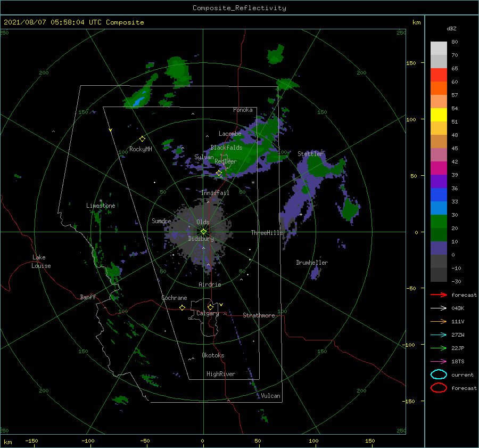Click the Lacombe town label
The image size is (479, 448).
230,134
